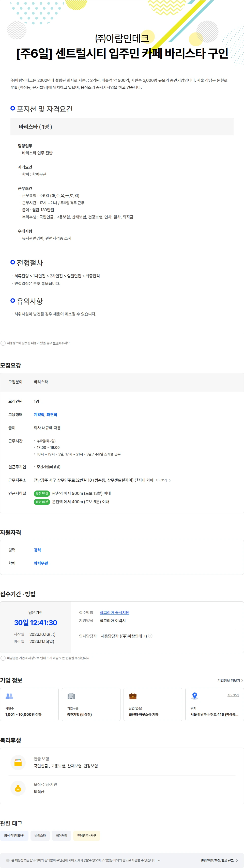Open 기업정보 더보기 link

[230, 680]
